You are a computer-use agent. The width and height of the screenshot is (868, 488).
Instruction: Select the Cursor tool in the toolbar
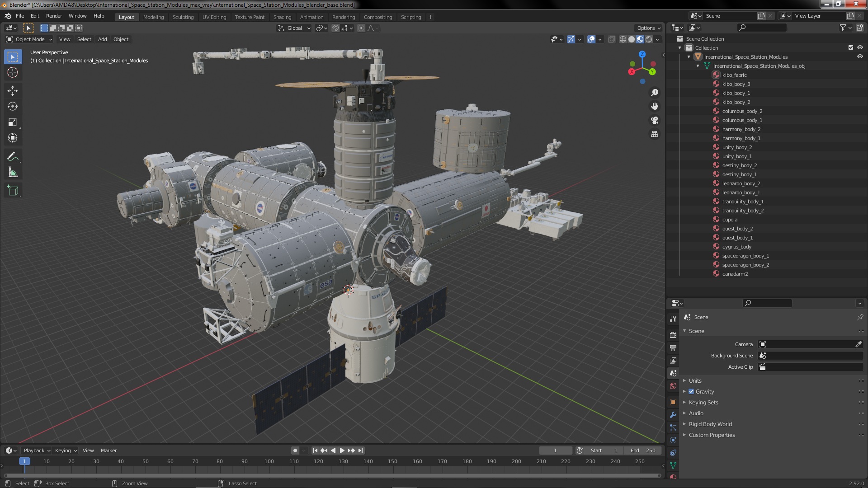coord(13,72)
